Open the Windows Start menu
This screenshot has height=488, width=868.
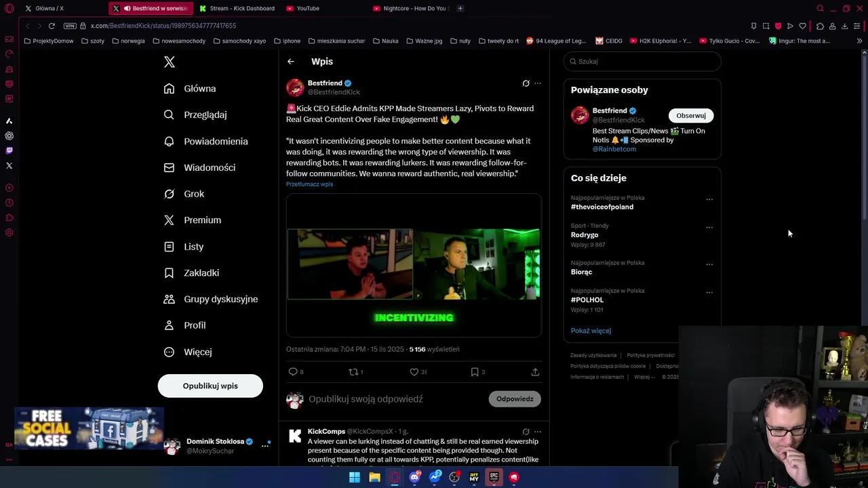(x=355, y=477)
